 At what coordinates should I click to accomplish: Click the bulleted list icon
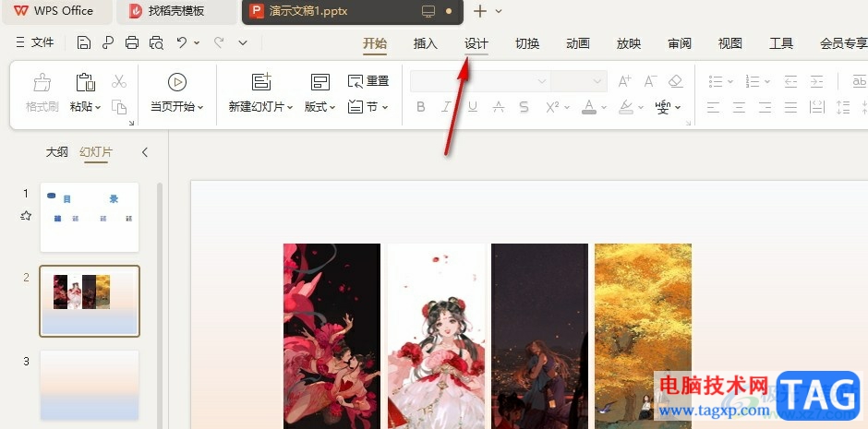716,82
